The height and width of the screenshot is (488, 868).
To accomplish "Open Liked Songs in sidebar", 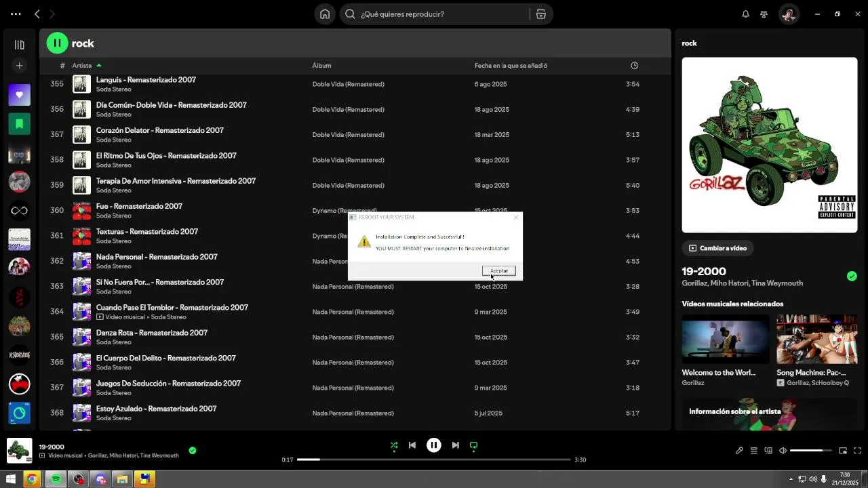I will pyautogui.click(x=19, y=95).
